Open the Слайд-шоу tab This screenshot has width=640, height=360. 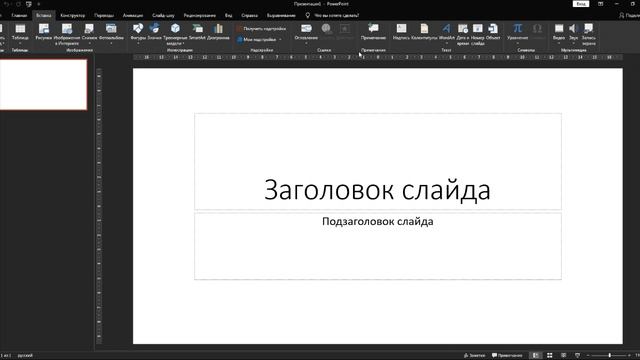tap(163, 16)
